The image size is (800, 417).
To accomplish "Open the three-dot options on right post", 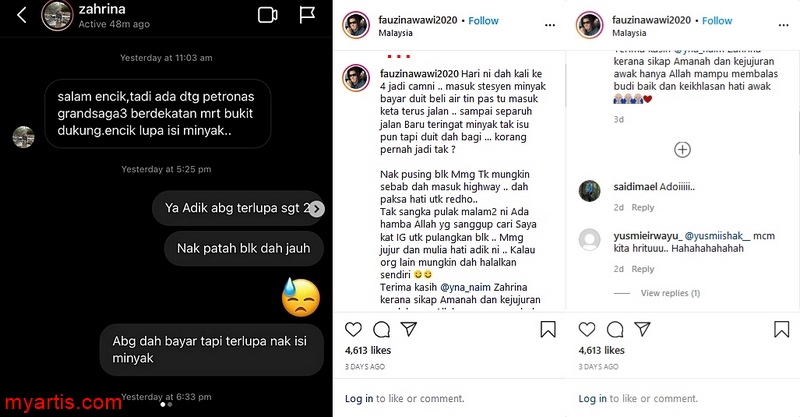I will (x=783, y=25).
